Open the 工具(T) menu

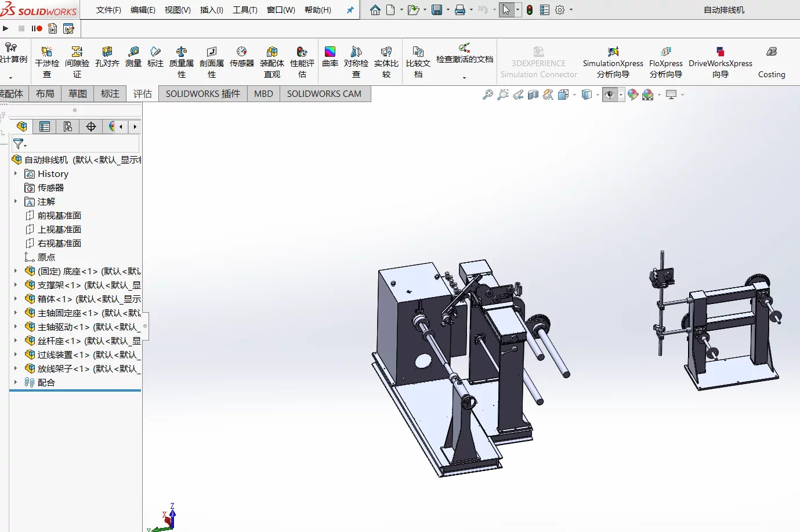[x=245, y=10]
